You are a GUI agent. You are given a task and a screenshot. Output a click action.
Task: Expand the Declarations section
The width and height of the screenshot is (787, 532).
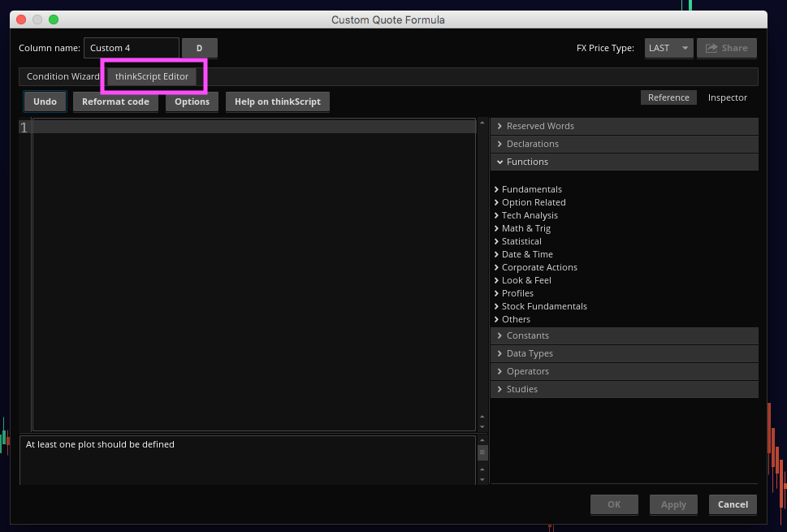[x=532, y=144]
